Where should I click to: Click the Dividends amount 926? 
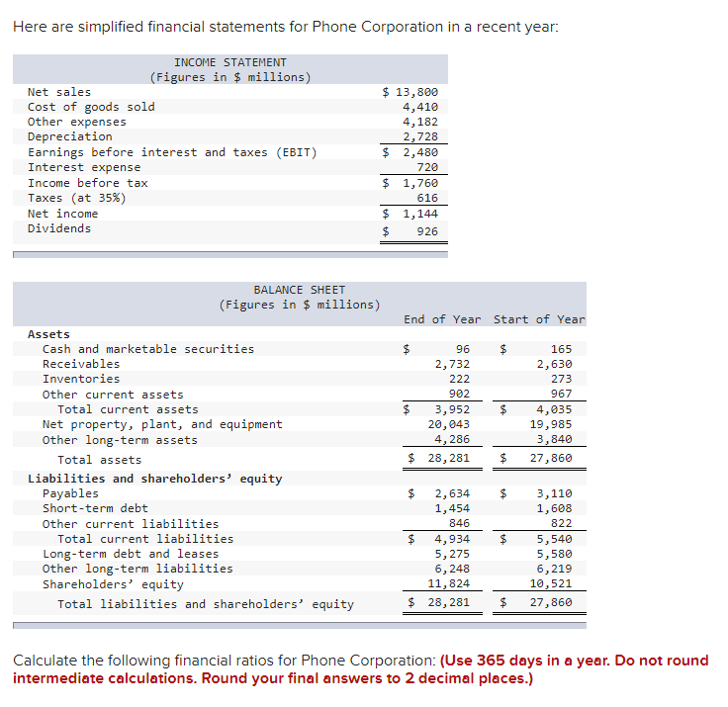coord(427,231)
